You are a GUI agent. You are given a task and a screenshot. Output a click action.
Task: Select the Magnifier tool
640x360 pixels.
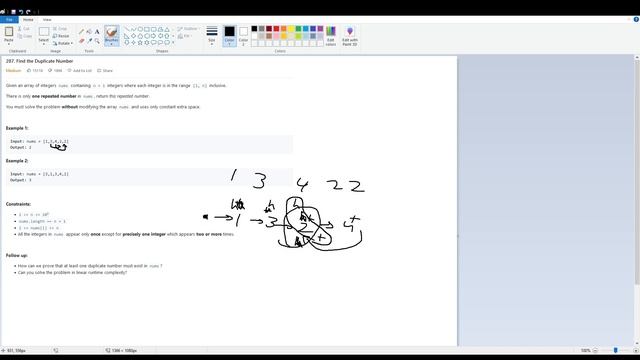click(97, 41)
